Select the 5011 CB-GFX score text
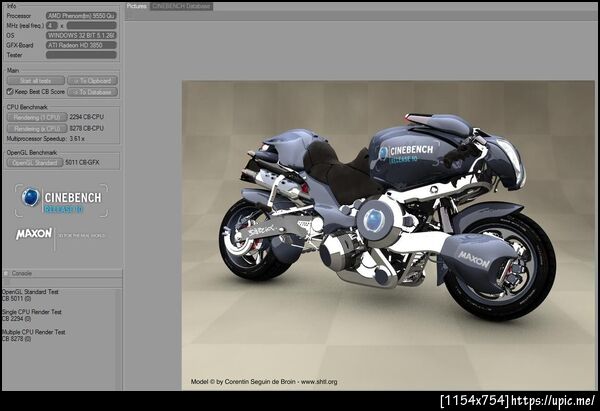 [82, 163]
